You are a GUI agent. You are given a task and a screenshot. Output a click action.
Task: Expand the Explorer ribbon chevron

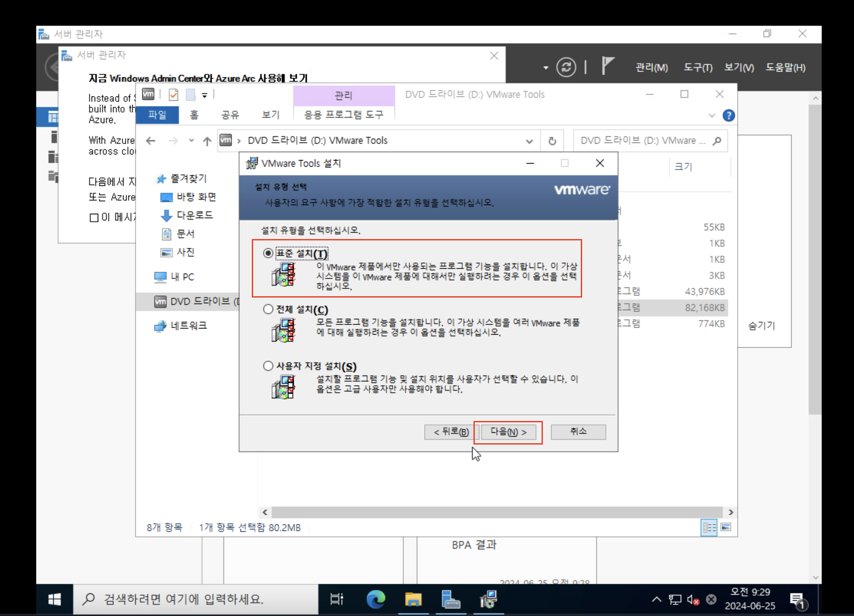click(x=712, y=116)
